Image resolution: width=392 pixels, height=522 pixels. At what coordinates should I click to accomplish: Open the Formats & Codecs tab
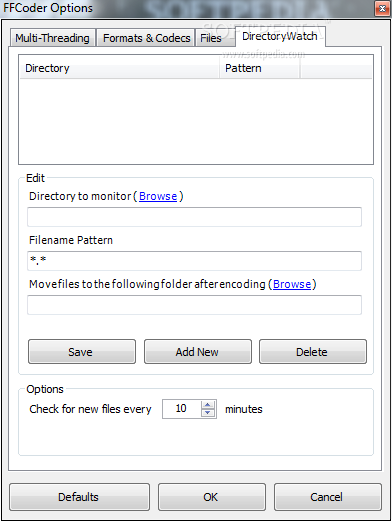coord(146,38)
